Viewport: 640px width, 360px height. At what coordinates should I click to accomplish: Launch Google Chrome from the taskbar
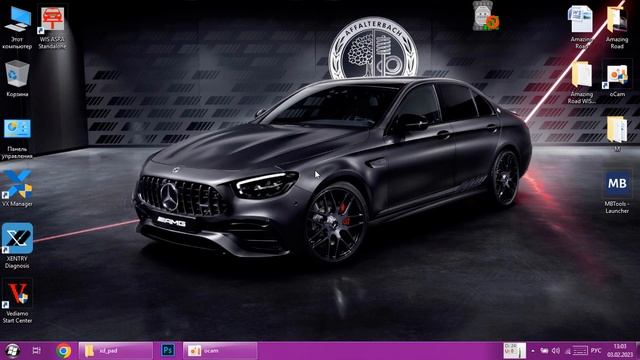tap(63, 351)
